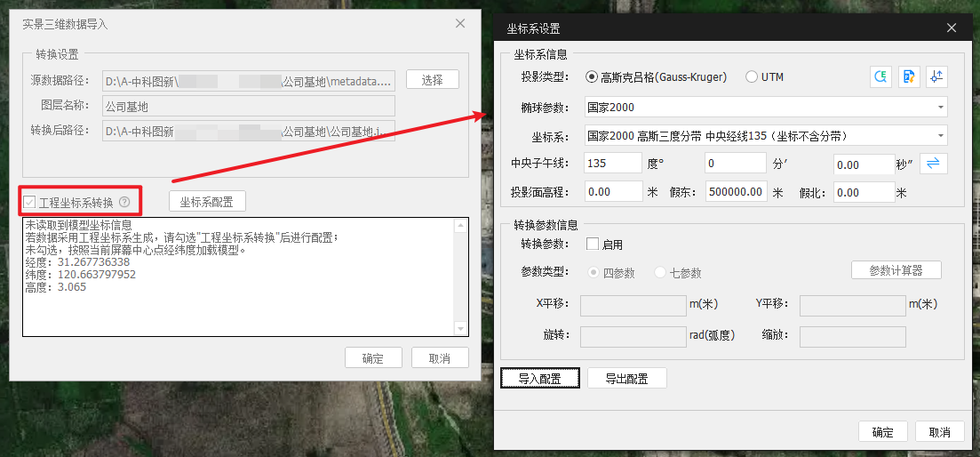This screenshot has width=980, height=457.
Task: Enable the 转换参数 启用 checkbox
Action: [x=593, y=245]
